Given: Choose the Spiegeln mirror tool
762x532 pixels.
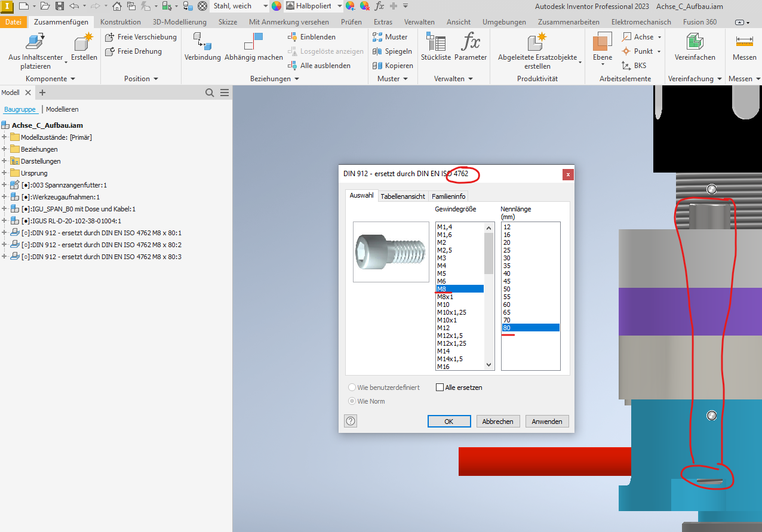Looking at the screenshot, I should pyautogui.click(x=392, y=51).
